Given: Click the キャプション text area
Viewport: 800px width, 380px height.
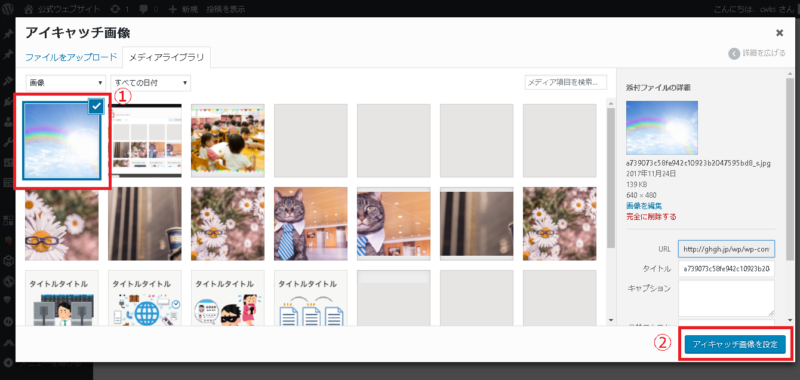Looking at the screenshot, I should click(x=726, y=298).
